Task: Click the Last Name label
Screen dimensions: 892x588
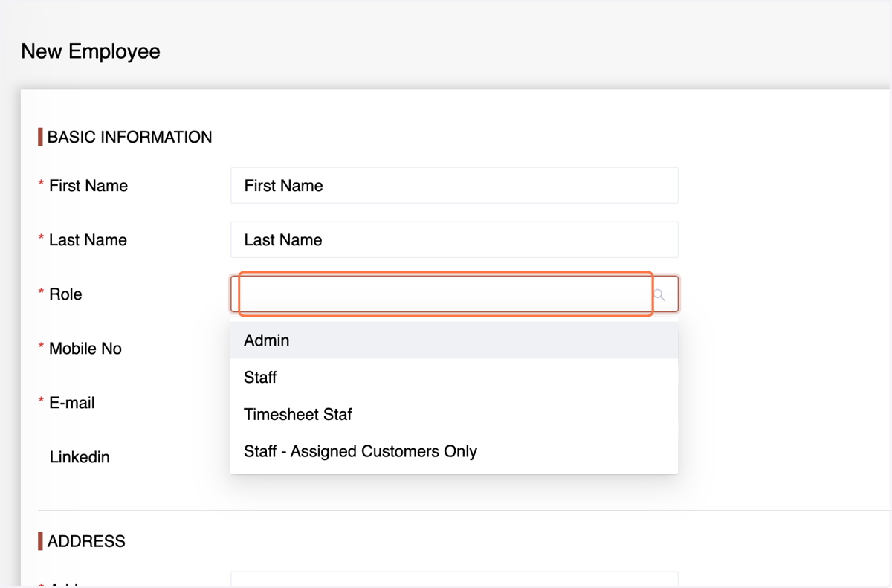Action: pos(88,240)
